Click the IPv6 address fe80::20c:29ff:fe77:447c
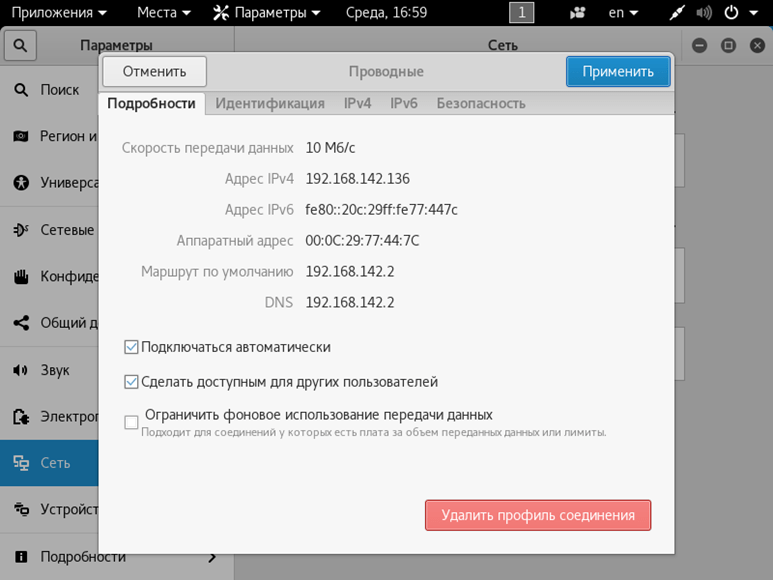The width and height of the screenshot is (774, 580). click(x=381, y=210)
